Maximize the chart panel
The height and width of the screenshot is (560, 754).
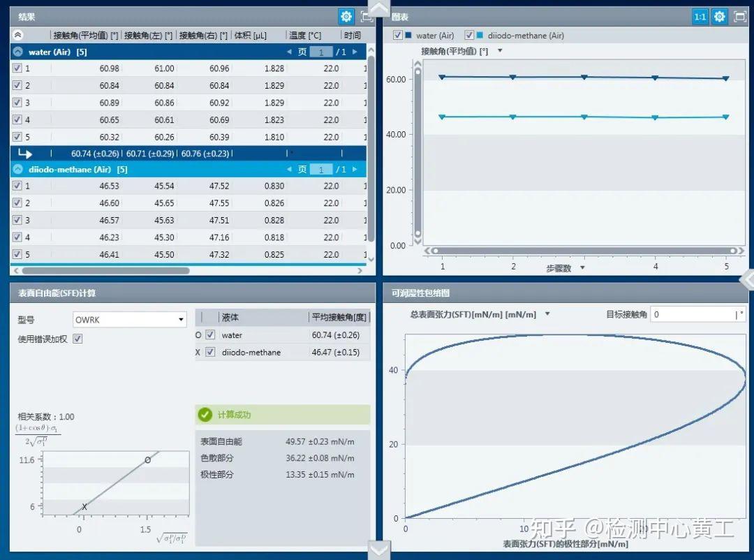[x=740, y=17]
